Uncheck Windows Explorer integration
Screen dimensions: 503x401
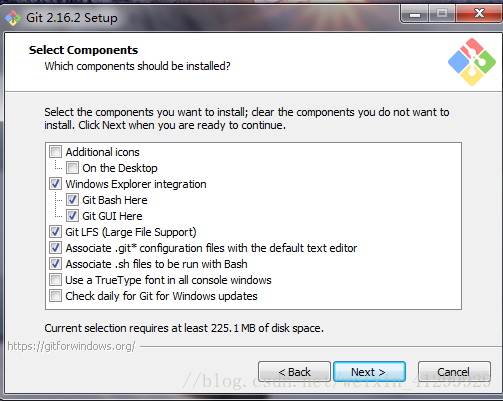click(x=55, y=184)
